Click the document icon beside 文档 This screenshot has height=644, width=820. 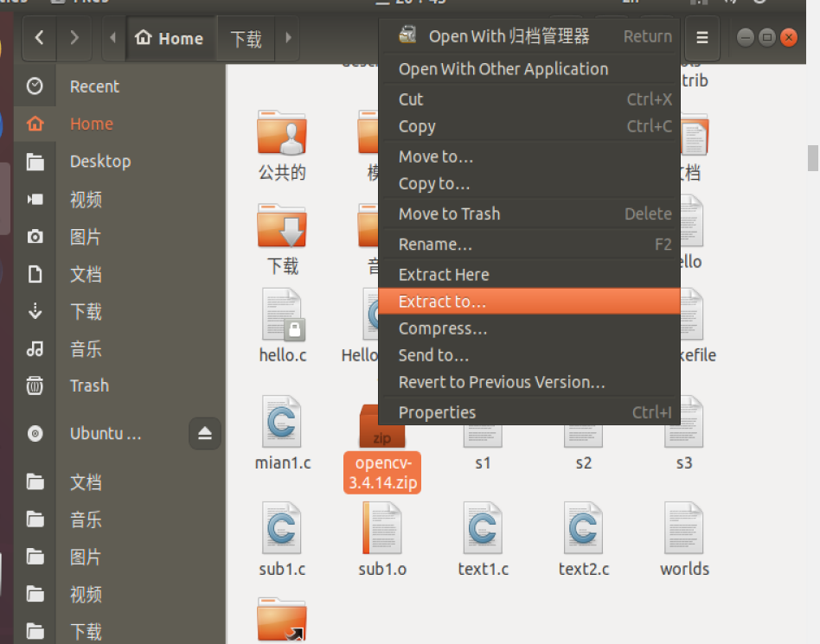(35, 274)
